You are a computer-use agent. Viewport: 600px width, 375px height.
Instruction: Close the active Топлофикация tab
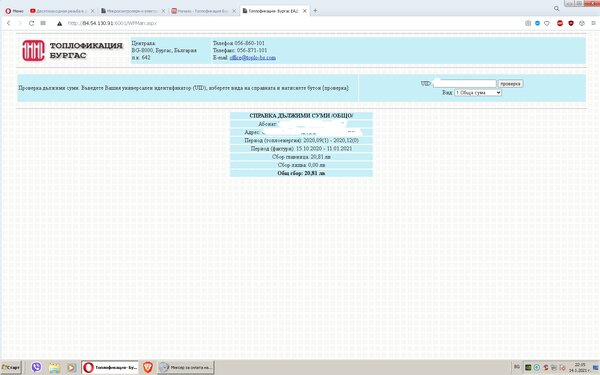point(305,11)
